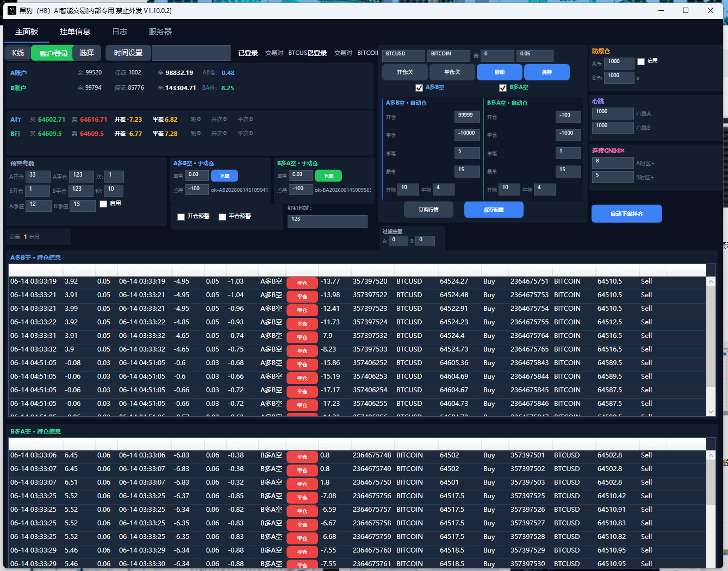
Task: Tick the 平仓预警 checkbox
Action: tap(222, 217)
